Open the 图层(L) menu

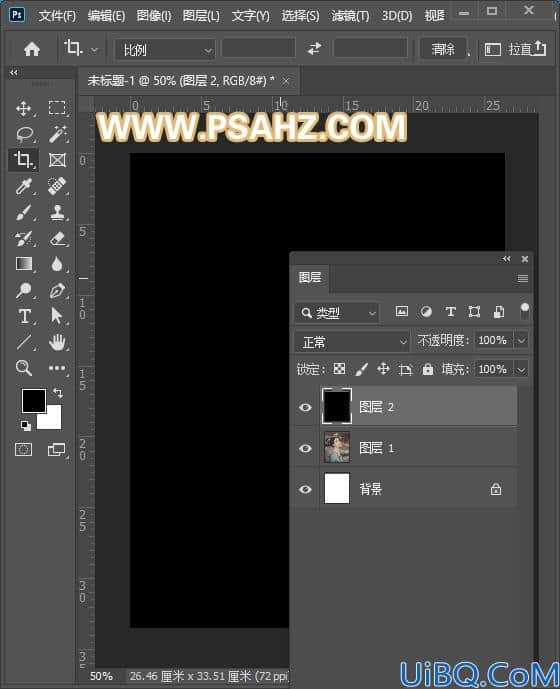coord(201,16)
